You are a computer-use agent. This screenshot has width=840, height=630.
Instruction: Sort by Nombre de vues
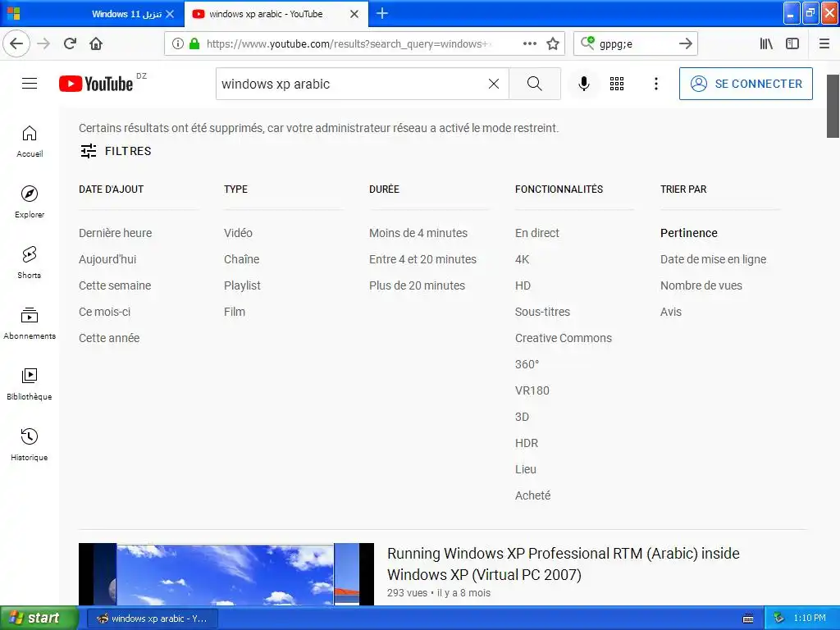(x=701, y=285)
